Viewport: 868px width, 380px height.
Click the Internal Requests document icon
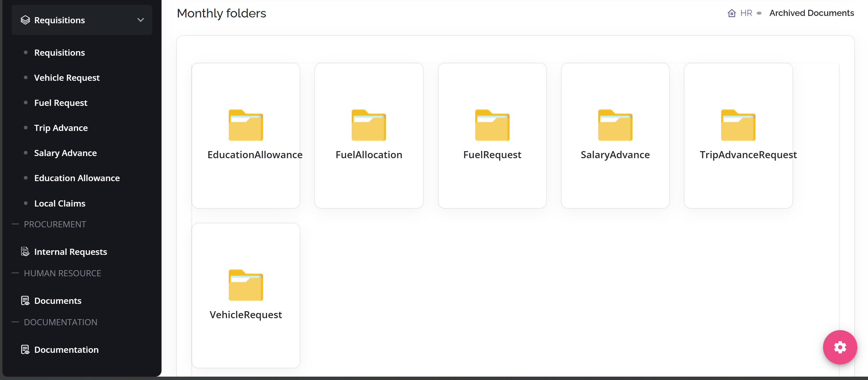click(25, 251)
